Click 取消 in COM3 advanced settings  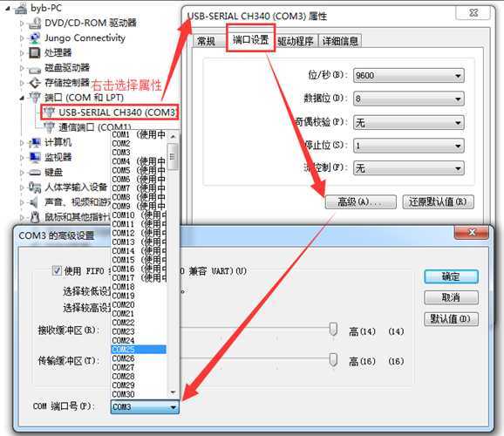pyautogui.click(x=451, y=297)
